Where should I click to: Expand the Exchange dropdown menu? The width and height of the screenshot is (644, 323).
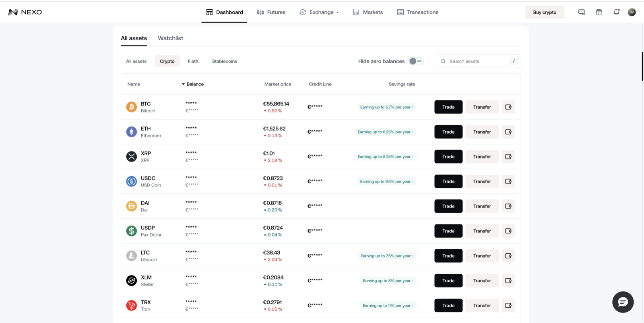click(x=319, y=12)
